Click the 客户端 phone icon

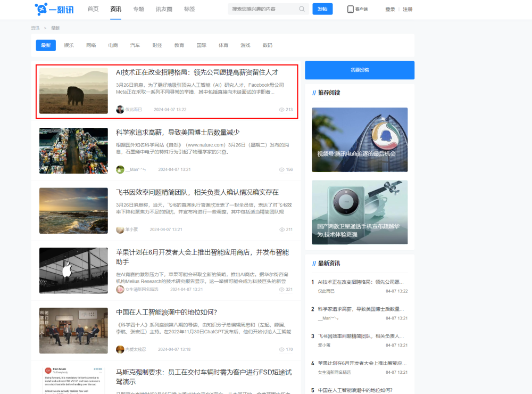351,9
